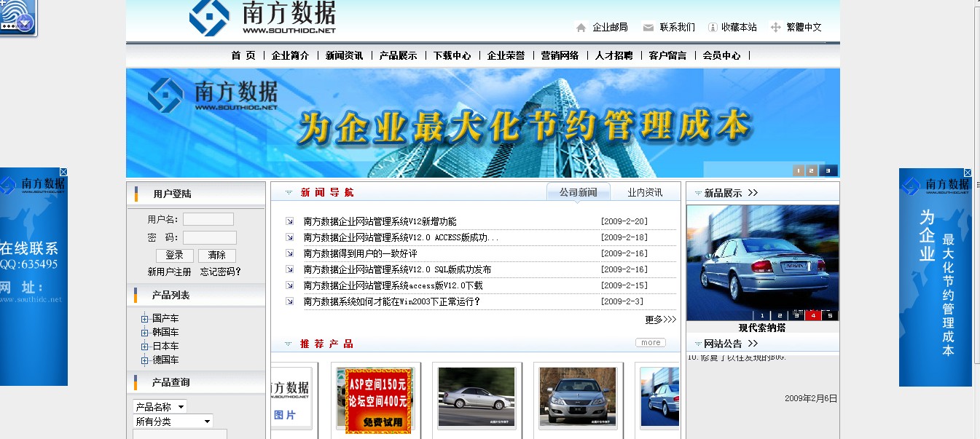The height and width of the screenshot is (439, 980).
Task: Open 人才招聘 navigation item
Action: coord(614,55)
